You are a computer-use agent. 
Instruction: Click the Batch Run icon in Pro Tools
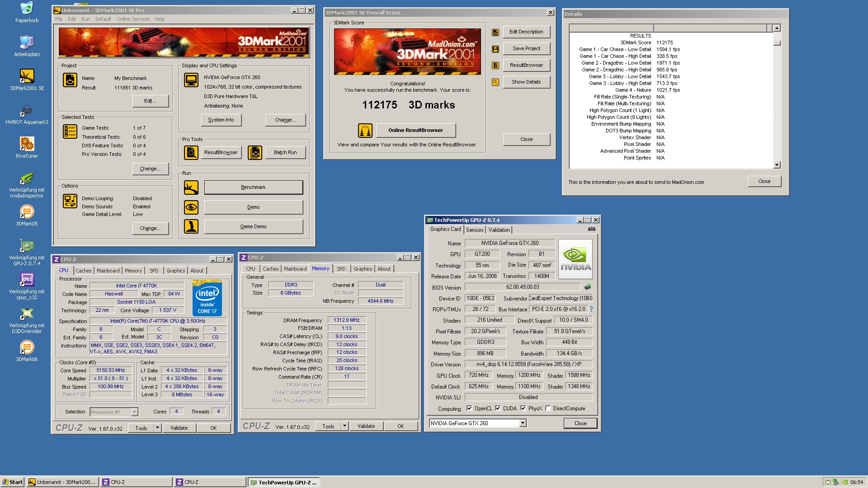pyautogui.click(x=255, y=152)
